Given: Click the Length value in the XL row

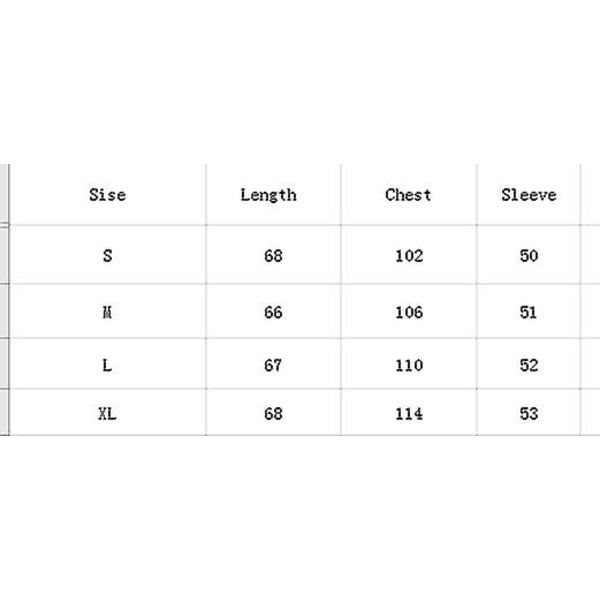Looking at the screenshot, I should pyautogui.click(x=273, y=414).
